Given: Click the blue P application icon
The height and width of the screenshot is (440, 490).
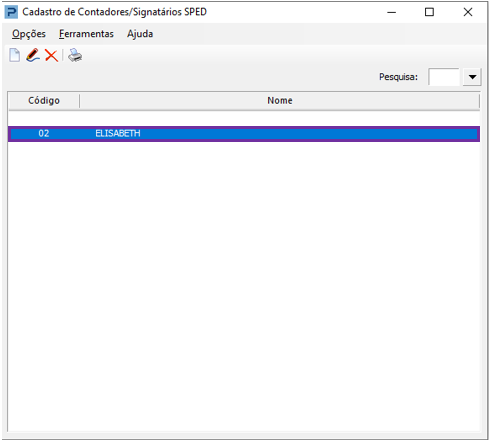Looking at the screenshot, I should (x=11, y=12).
